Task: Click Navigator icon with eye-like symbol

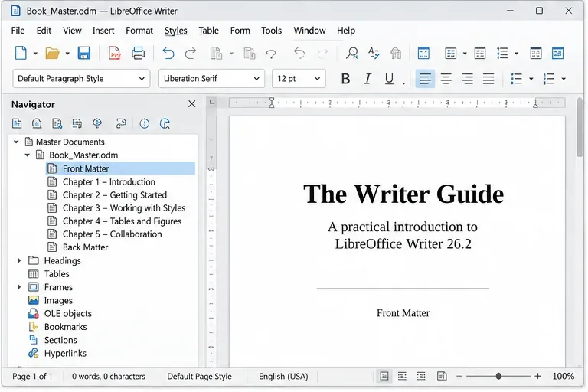Action: tap(97, 123)
